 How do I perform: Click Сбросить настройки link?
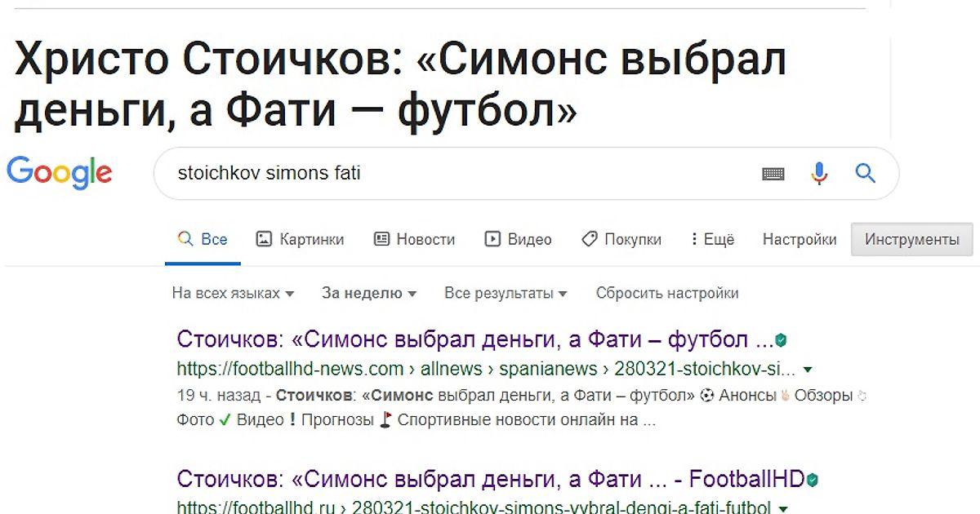667,293
